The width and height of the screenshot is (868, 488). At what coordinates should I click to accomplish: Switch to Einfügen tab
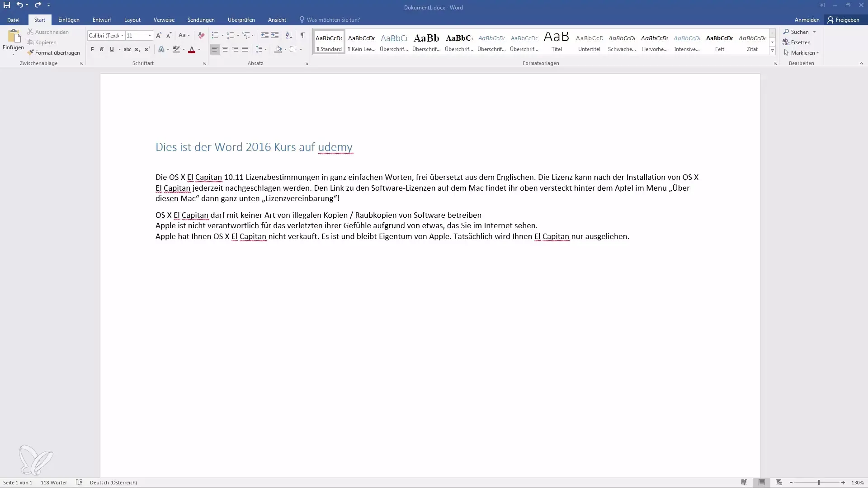click(x=69, y=20)
